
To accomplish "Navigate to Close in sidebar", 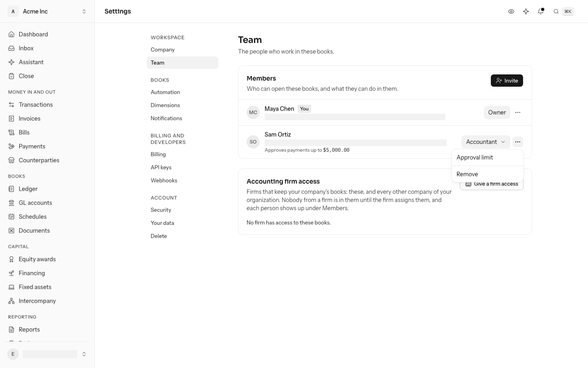I will pyautogui.click(x=47, y=76).
